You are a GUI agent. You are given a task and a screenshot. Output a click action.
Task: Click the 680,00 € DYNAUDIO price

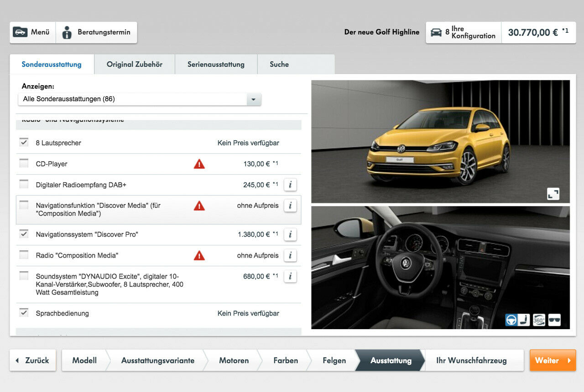[261, 276]
